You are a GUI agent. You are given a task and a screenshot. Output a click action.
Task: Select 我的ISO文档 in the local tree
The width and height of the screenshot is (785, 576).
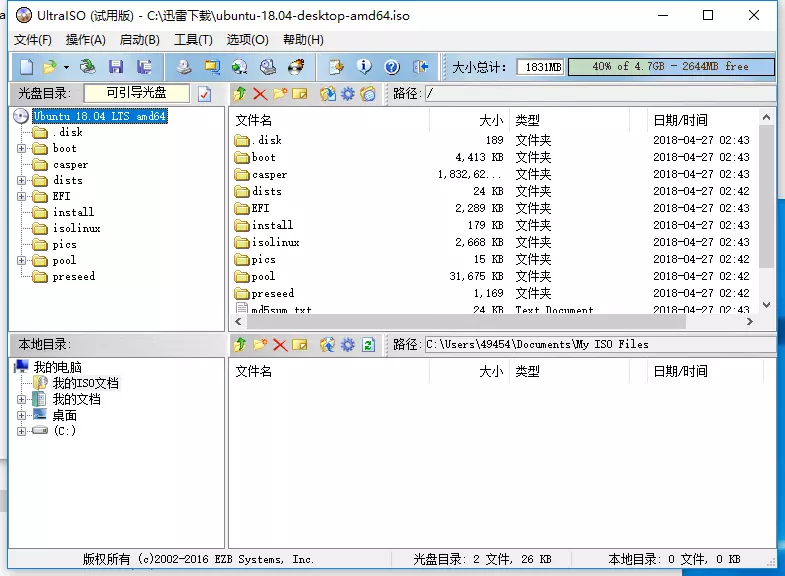[x=86, y=383]
